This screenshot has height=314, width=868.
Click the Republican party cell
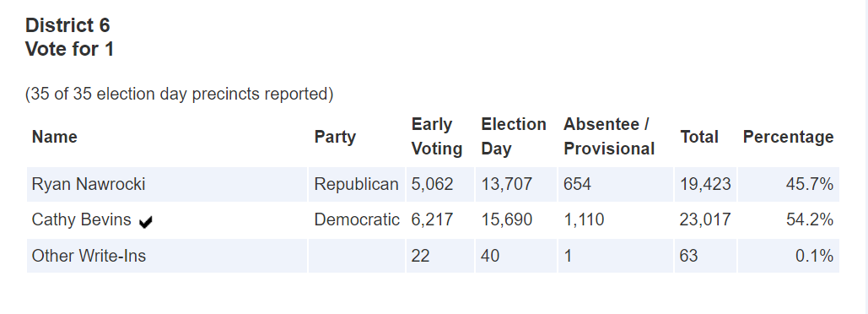[x=357, y=184]
